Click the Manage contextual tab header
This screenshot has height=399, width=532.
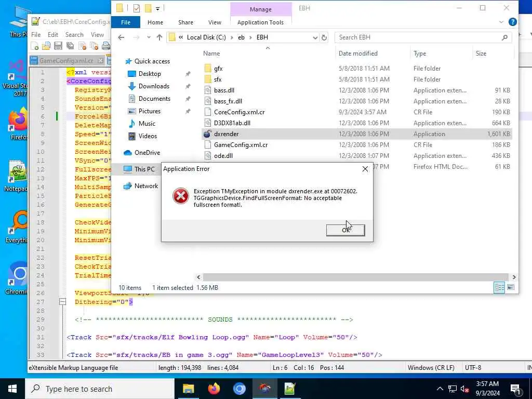(261, 9)
